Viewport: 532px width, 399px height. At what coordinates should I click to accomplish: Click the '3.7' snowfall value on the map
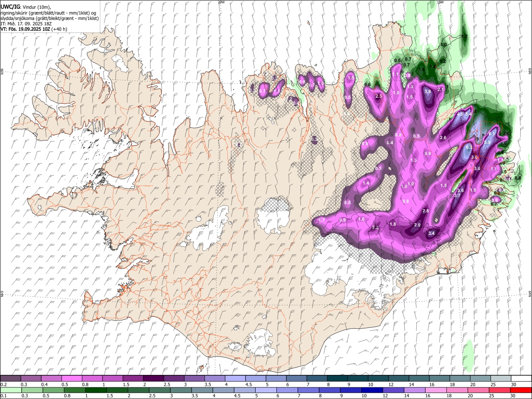click(458, 195)
